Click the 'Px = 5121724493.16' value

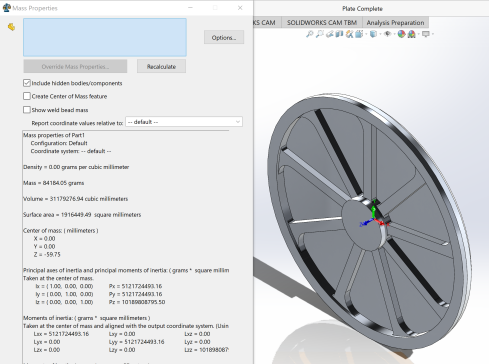pos(135,286)
